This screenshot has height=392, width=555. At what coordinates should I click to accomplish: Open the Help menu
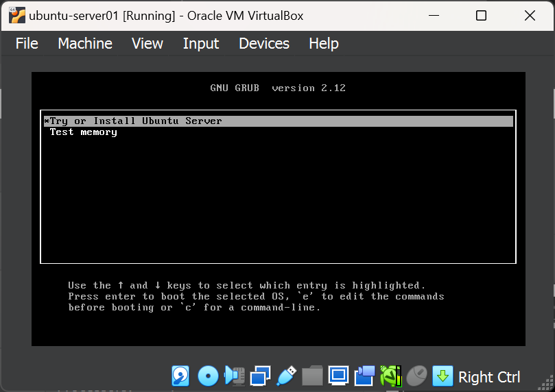[x=324, y=43]
